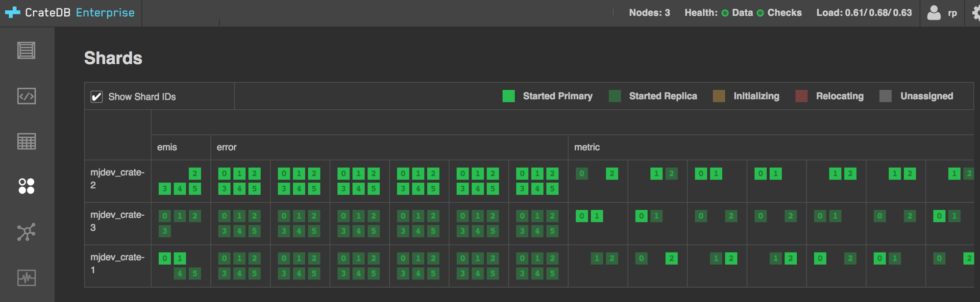Click the Initializing legend swatch
The image size is (980, 302).
coord(719,96)
